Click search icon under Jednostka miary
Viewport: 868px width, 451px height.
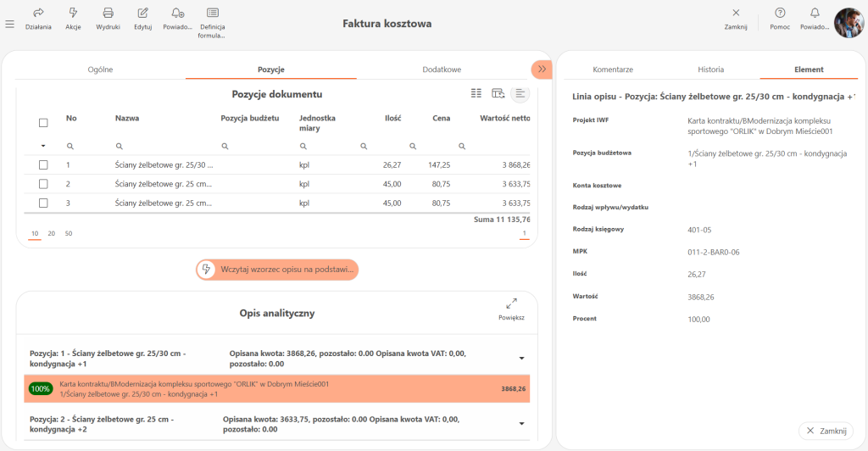click(303, 146)
